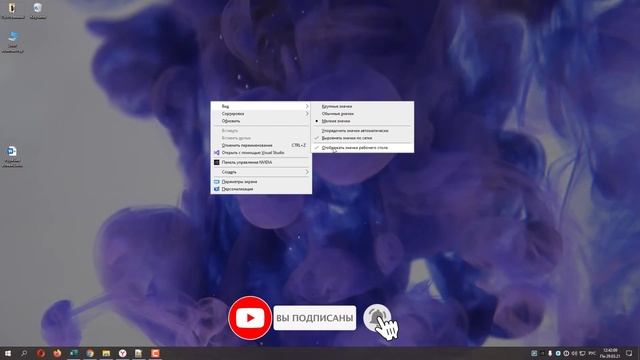The image size is (640, 360).
Task: Open the notification center icon
Action: (629, 353)
